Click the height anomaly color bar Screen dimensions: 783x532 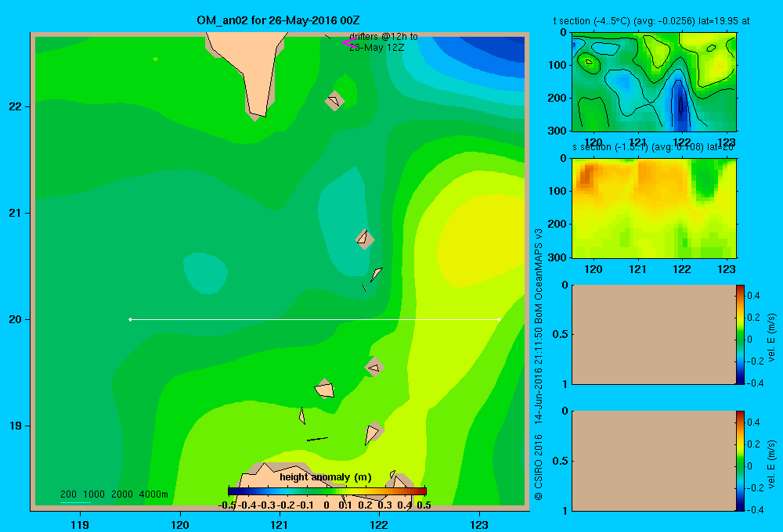pos(327,491)
